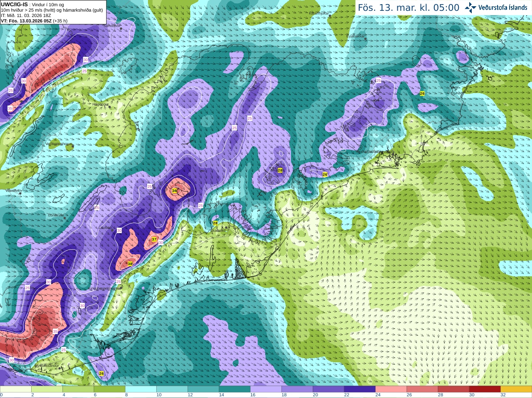Select the 16–18 m/s legend color
532x398 pixels.
click(266, 389)
